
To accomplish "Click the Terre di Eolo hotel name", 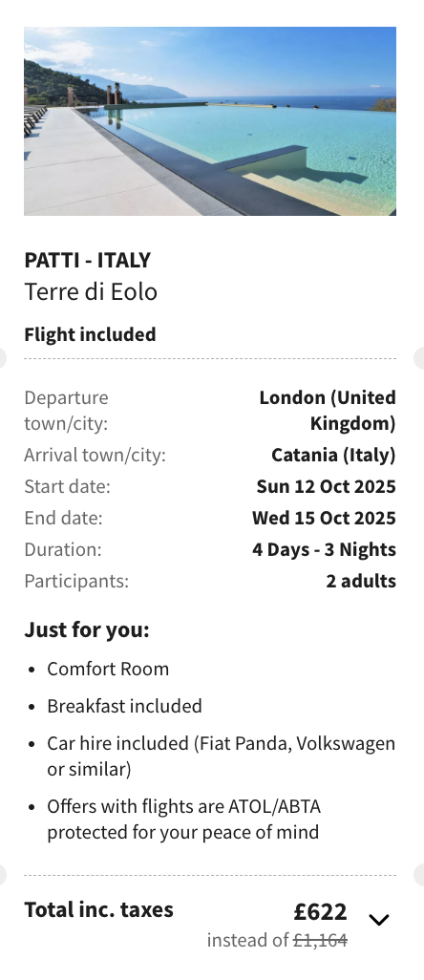I will pyautogui.click(x=91, y=292).
